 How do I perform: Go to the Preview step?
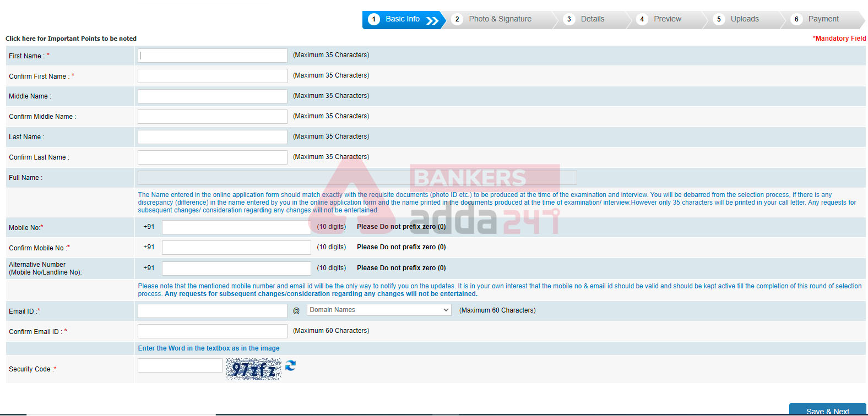[x=668, y=19]
